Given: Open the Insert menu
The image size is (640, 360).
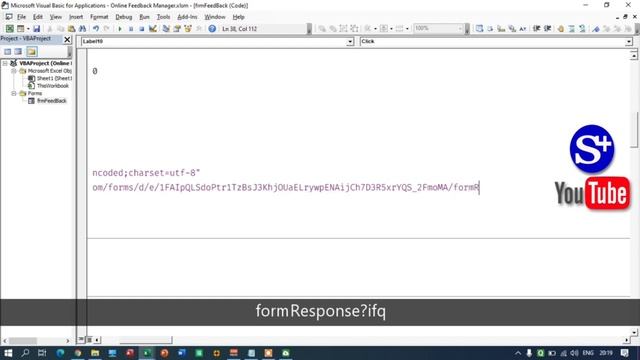Looking at the screenshot, I should [76, 17].
